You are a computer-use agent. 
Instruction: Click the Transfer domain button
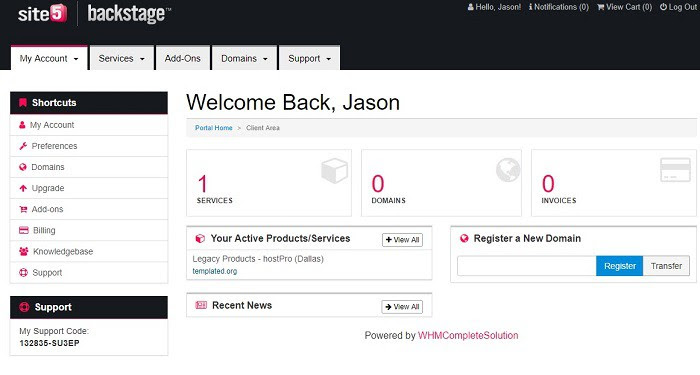(x=666, y=266)
